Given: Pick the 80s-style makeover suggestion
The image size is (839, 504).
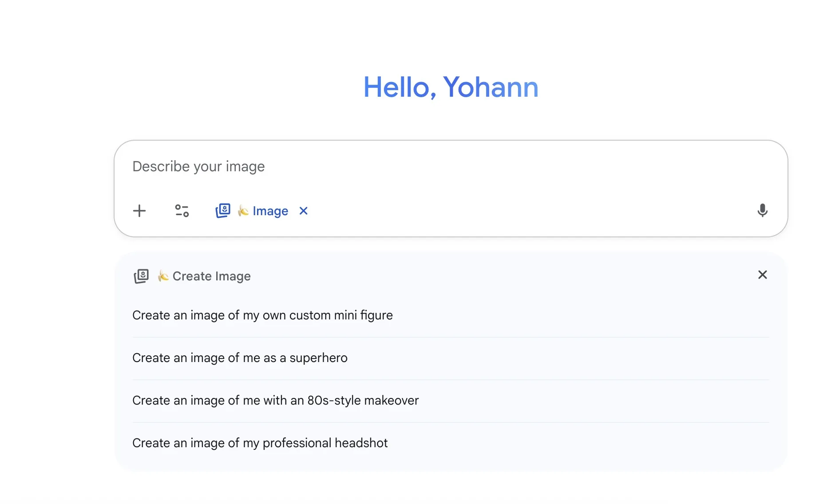Looking at the screenshot, I should pyautogui.click(x=275, y=401).
